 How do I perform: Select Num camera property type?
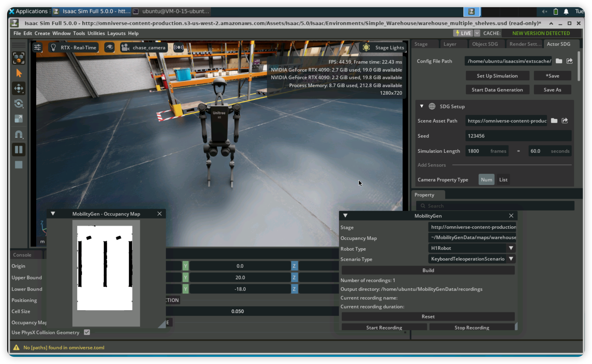click(x=486, y=180)
